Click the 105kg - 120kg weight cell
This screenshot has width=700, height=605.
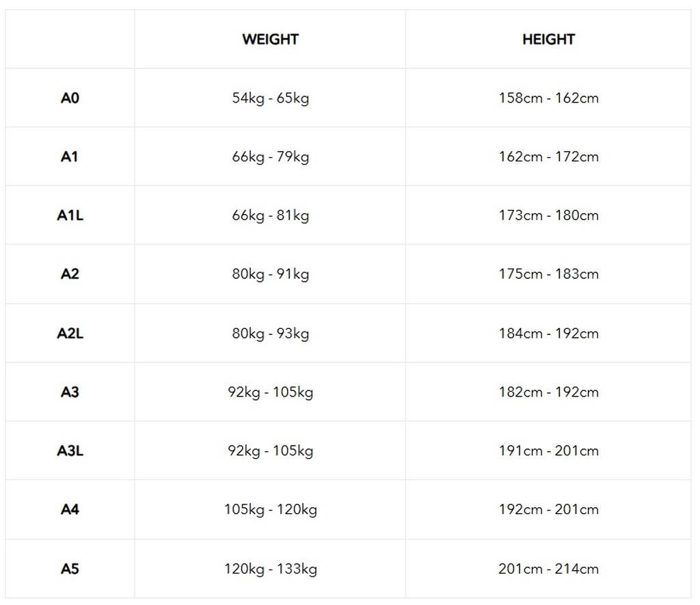[x=270, y=509]
